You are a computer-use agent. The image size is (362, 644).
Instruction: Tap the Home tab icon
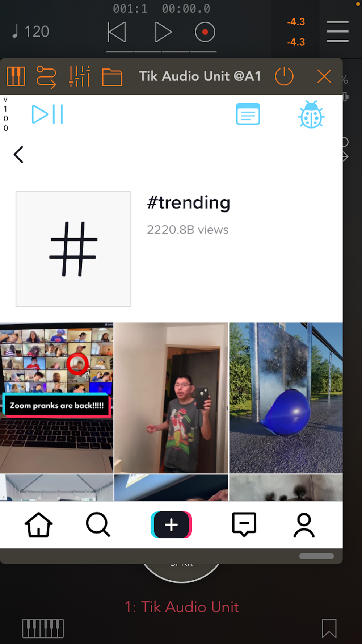click(x=38, y=524)
